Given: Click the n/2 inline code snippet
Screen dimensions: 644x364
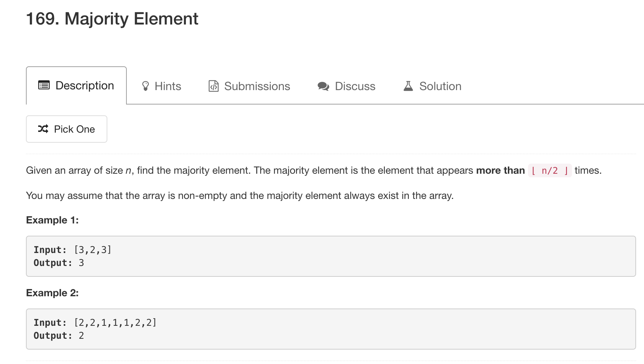Looking at the screenshot, I should pyautogui.click(x=550, y=170).
